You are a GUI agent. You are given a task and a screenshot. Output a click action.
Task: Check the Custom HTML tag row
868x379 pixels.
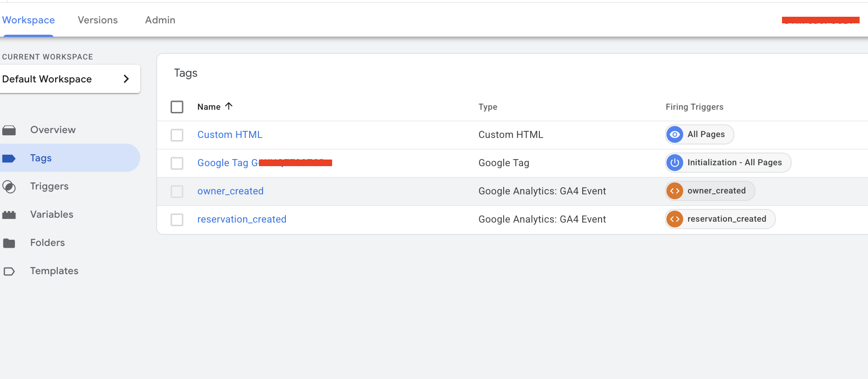click(x=177, y=135)
